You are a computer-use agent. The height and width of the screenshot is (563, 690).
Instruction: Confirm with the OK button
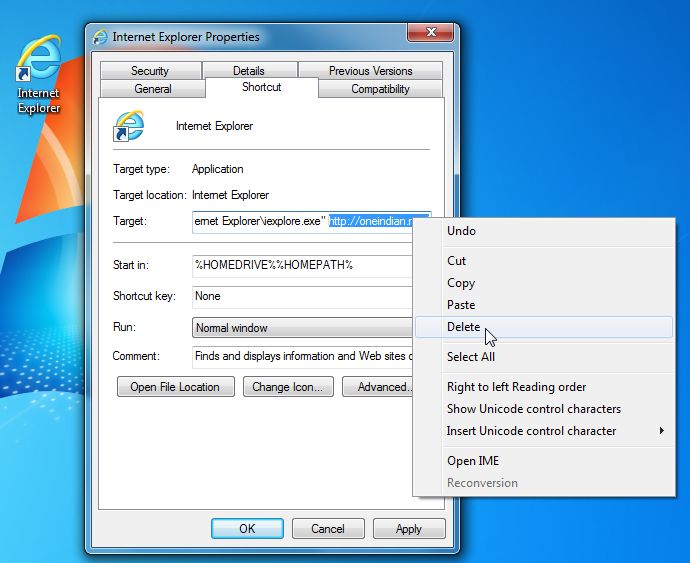(247, 529)
